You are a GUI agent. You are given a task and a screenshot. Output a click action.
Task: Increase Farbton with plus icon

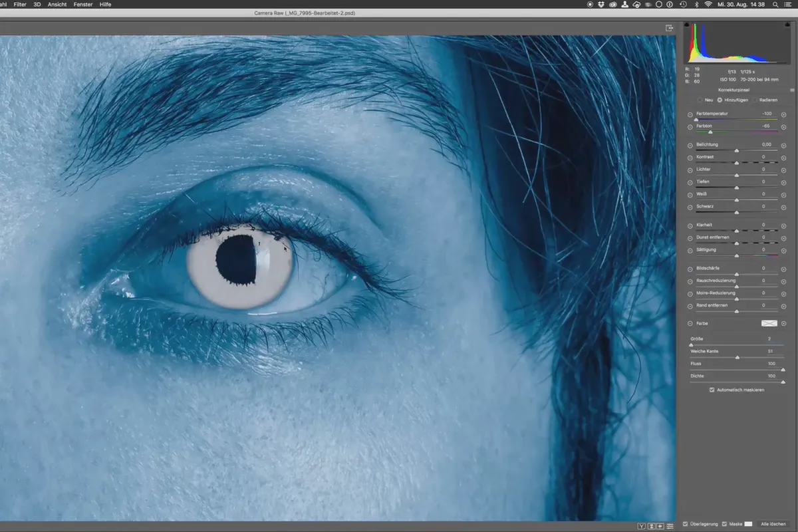[783, 127]
